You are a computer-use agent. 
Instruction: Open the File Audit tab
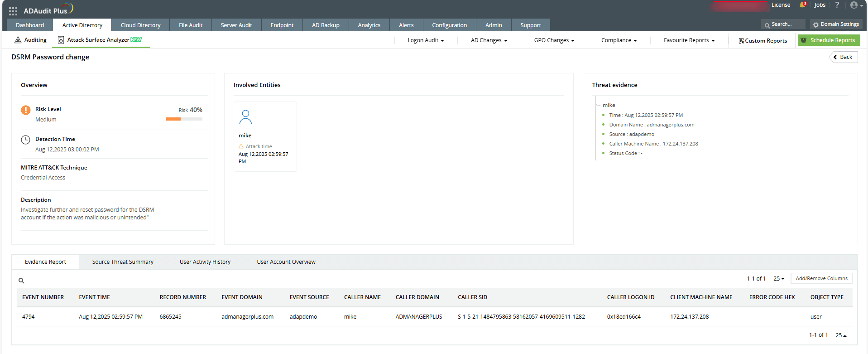click(x=191, y=25)
